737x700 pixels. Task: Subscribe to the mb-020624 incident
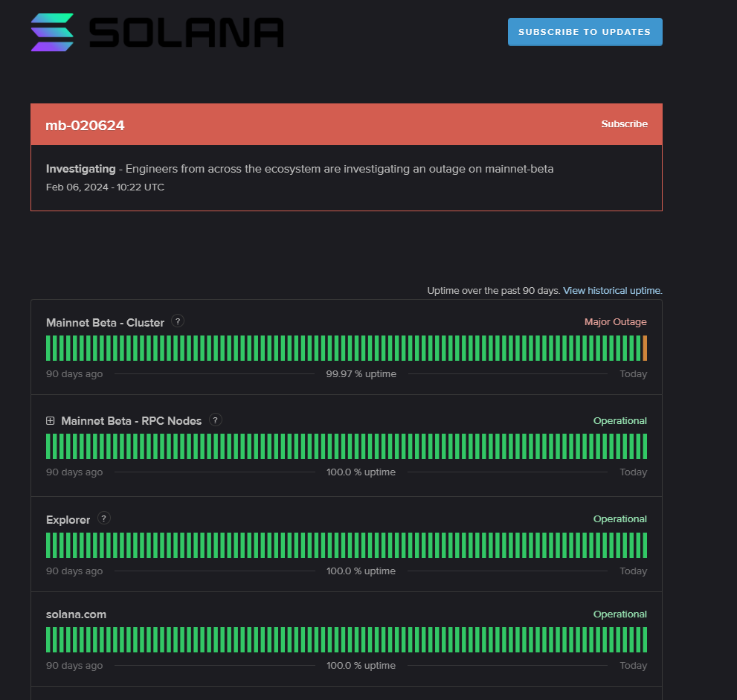pos(624,124)
